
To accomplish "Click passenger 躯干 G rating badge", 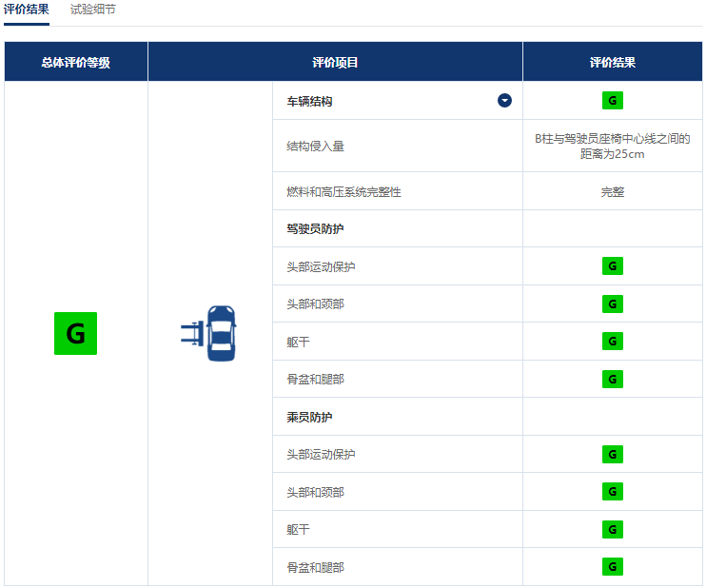I will [613, 529].
